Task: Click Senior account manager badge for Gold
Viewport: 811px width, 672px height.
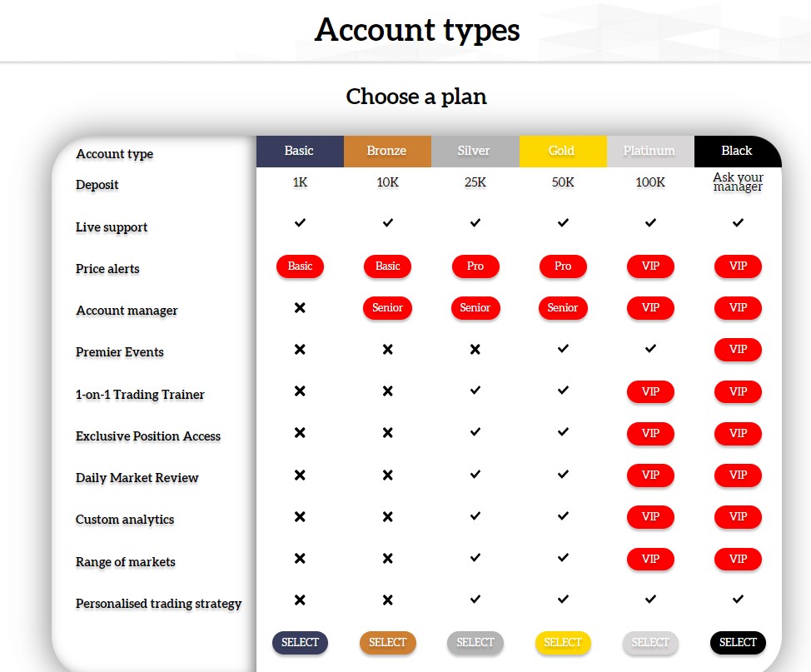Action: pyautogui.click(x=563, y=308)
